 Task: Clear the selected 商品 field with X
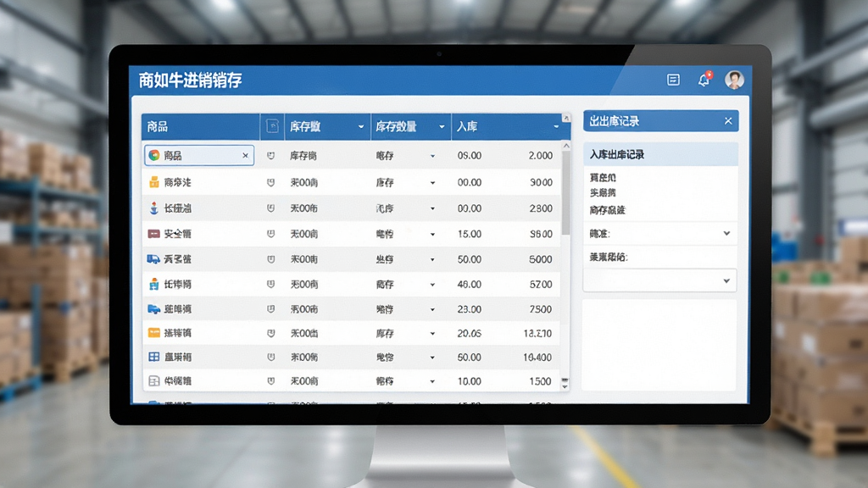[x=245, y=156]
